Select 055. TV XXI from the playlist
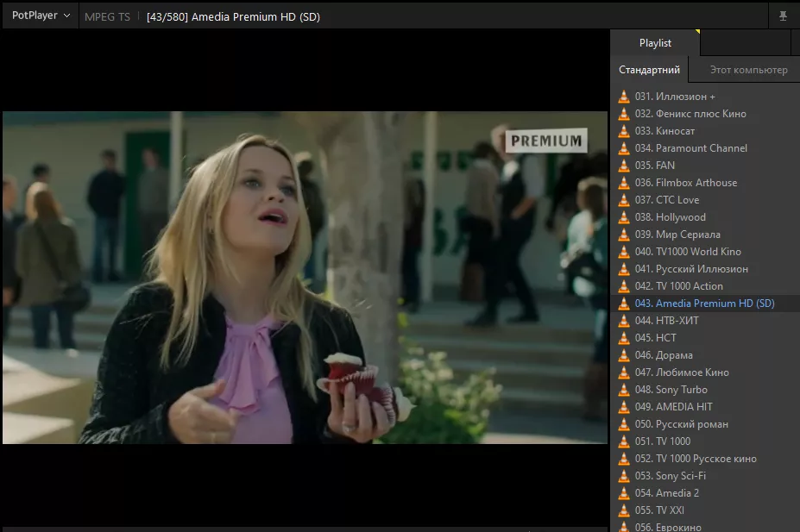Screen dimensions: 800x532 pyautogui.click(x=706, y=510)
